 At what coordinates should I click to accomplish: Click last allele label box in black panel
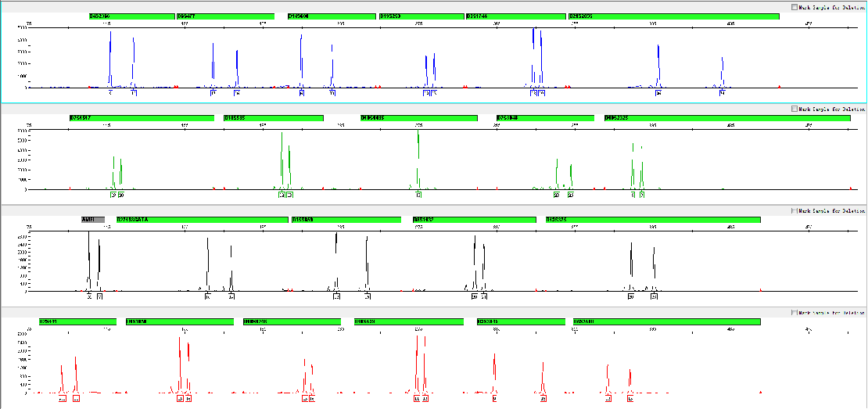[x=654, y=296]
